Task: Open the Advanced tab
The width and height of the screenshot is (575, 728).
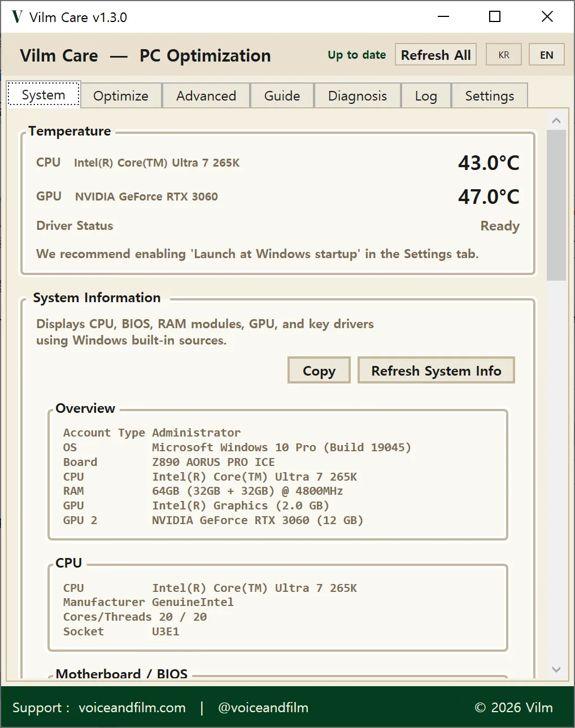Action: point(206,96)
